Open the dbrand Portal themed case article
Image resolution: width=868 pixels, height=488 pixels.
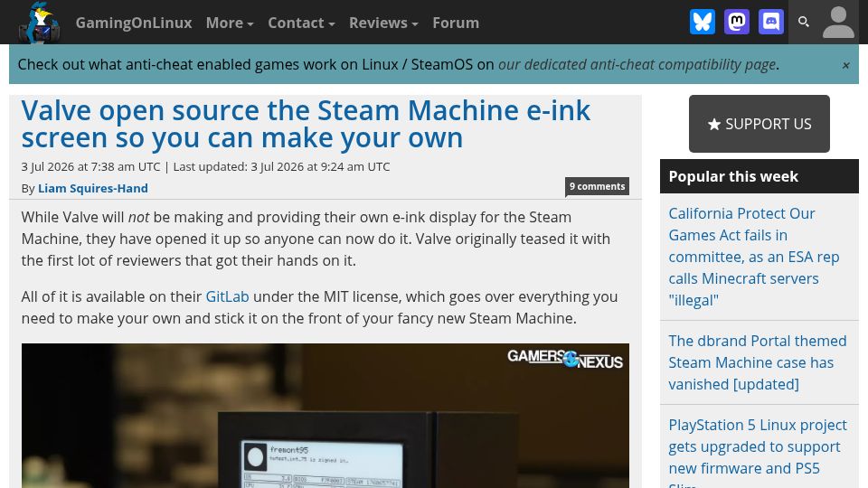[x=758, y=362]
